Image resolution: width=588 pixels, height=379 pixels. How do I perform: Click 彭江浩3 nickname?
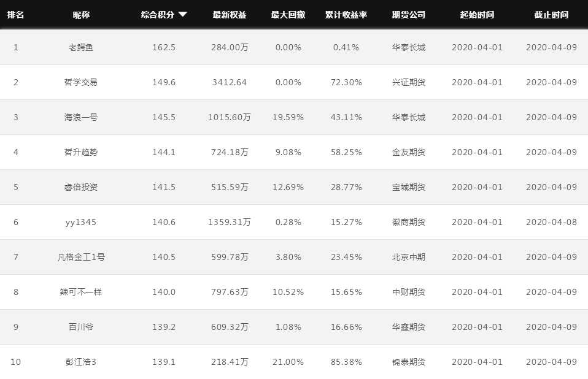[x=81, y=362]
